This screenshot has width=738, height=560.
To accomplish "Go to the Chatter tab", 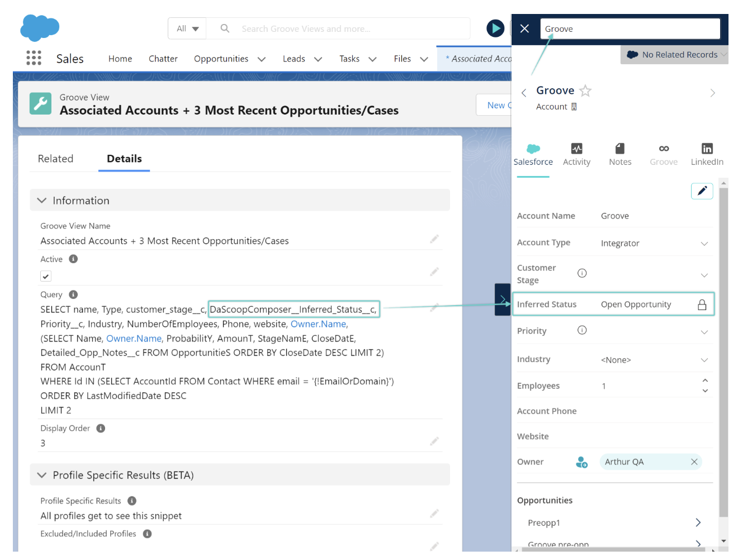I will point(163,59).
